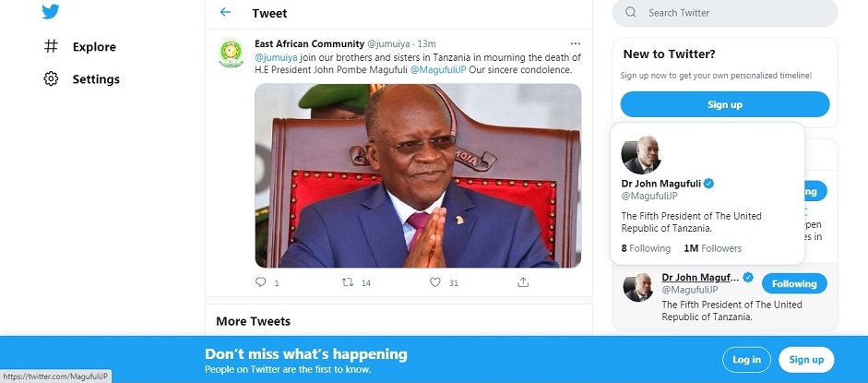This screenshot has width=868, height=383.
Task: Share the tweet using share icon
Action: (523, 282)
